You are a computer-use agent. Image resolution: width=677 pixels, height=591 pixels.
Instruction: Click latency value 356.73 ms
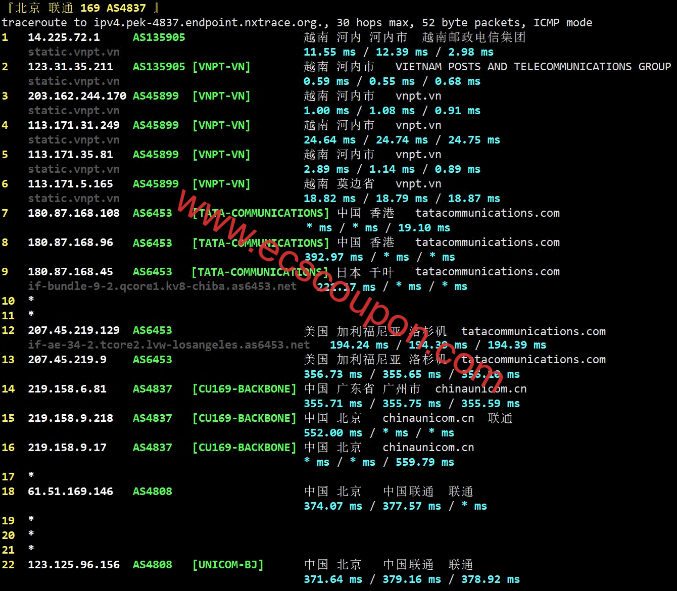pyautogui.click(x=333, y=375)
